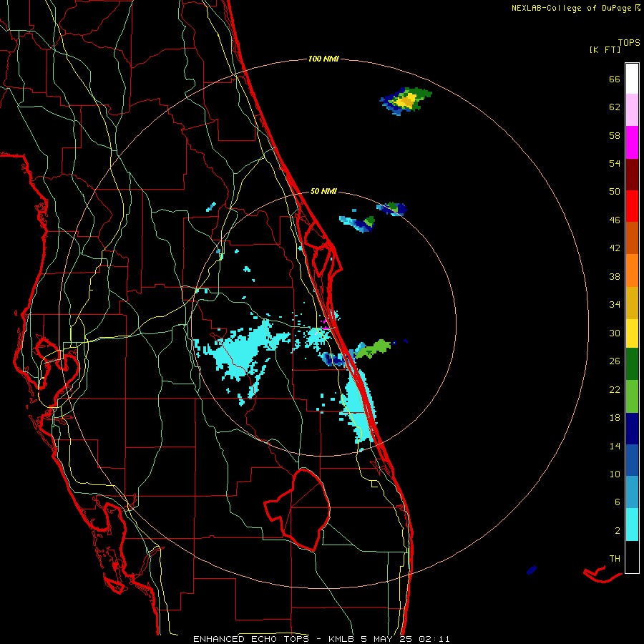Viewport: 644px width, 644px height.
Task: Click the 10 legend value
Action: pyautogui.click(x=615, y=474)
